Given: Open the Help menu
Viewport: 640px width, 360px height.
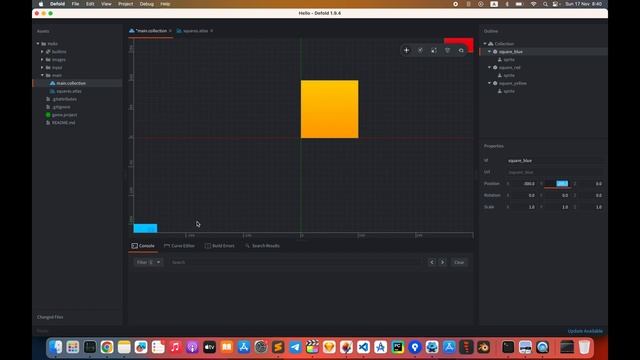Looking at the screenshot, I should [165, 4].
